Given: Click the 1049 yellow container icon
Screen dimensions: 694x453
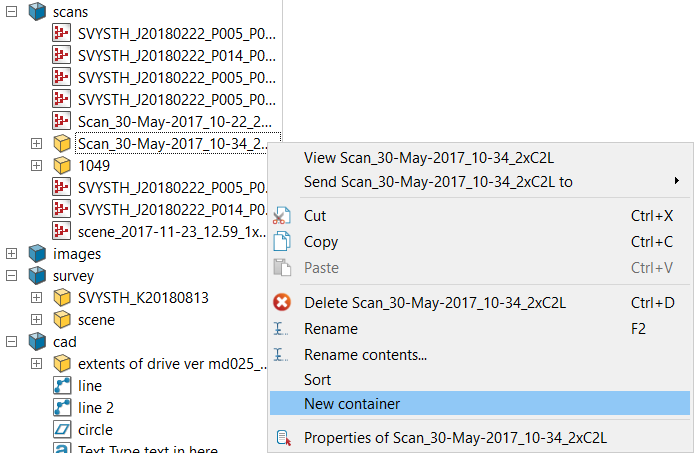Looking at the screenshot, I should click(x=61, y=166).
